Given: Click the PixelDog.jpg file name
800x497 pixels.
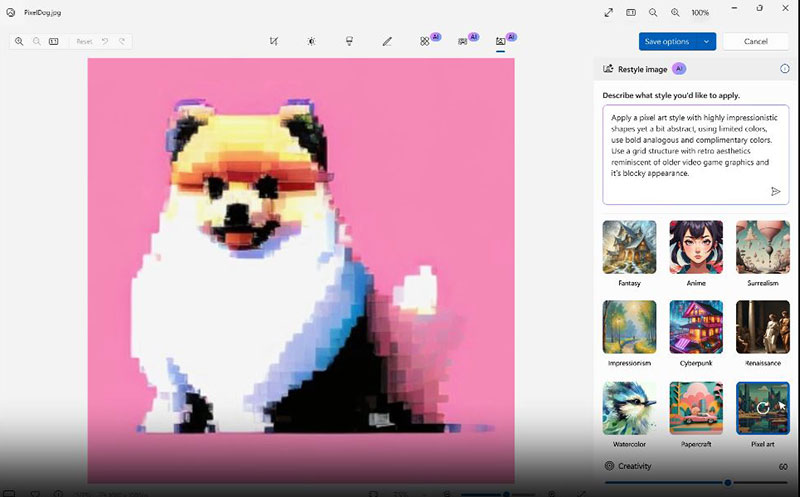Looking at the screenshot, I should [x=42, y=12].
